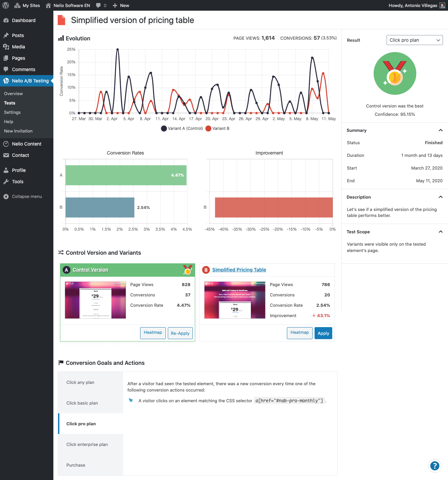Viewport: 448px width, 480px height.
Task: Collapse the Description section
Action: [x=395, y=197]
